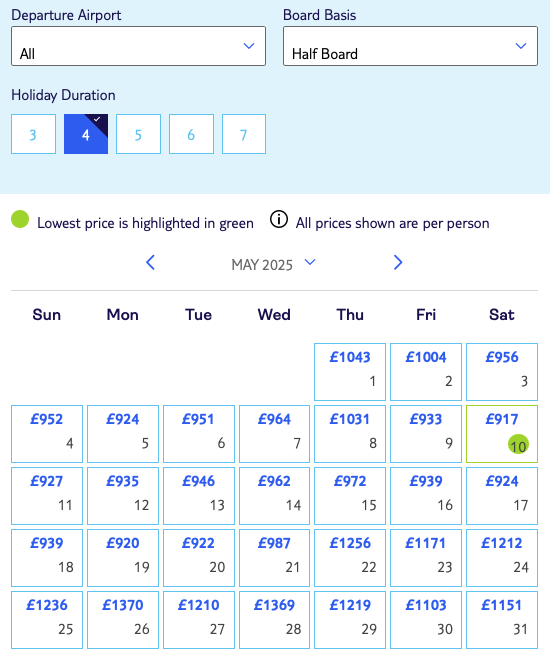Click the info icon beside per person note
The width and height of the screenshot is (550, 660).
279,219
